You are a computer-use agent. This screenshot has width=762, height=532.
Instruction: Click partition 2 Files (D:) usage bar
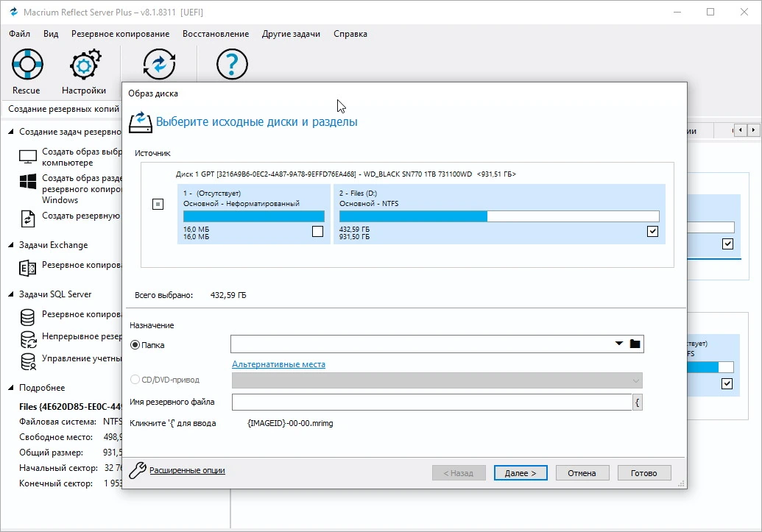tap(499, 216)
